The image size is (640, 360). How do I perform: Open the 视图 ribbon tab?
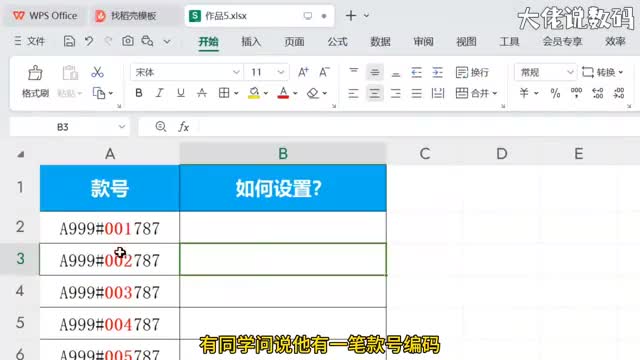pos(466,41)
